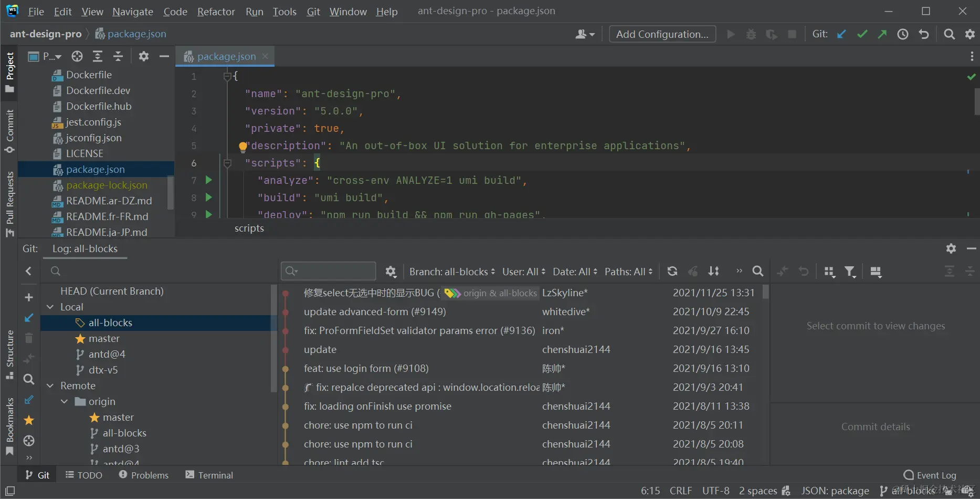Image resolution: width=980 pixels, height=499 pixels.
Task: Toggle favorite star on local master branch
Action: pos(80,339)
